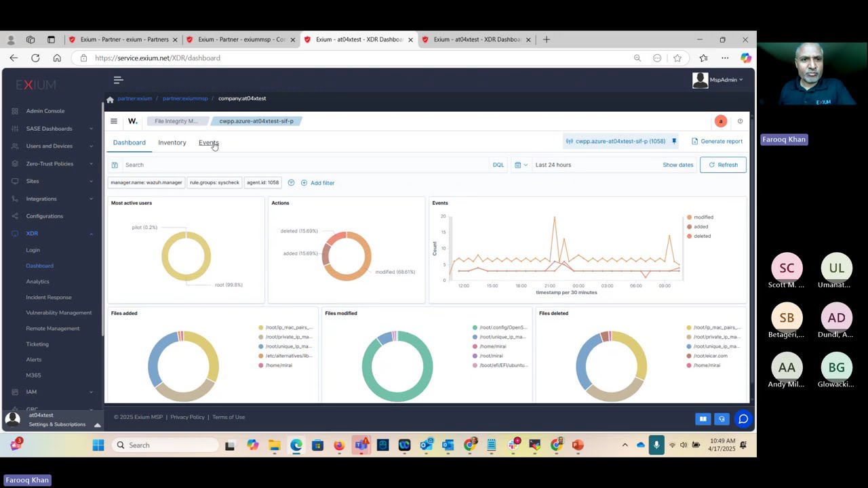Click the Users and Devices icon
This screenshot has width=868, height=488.
point(15,146)
